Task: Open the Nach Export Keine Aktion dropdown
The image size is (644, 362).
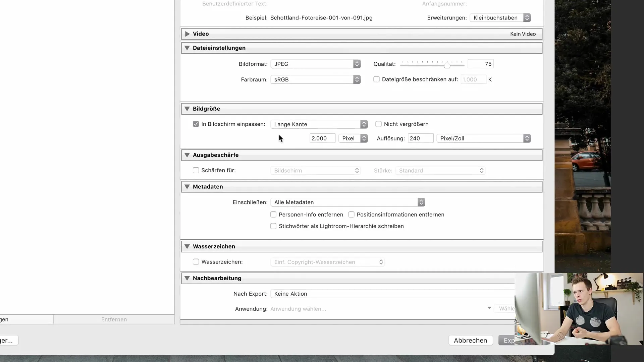Action: tap(392, 294)
